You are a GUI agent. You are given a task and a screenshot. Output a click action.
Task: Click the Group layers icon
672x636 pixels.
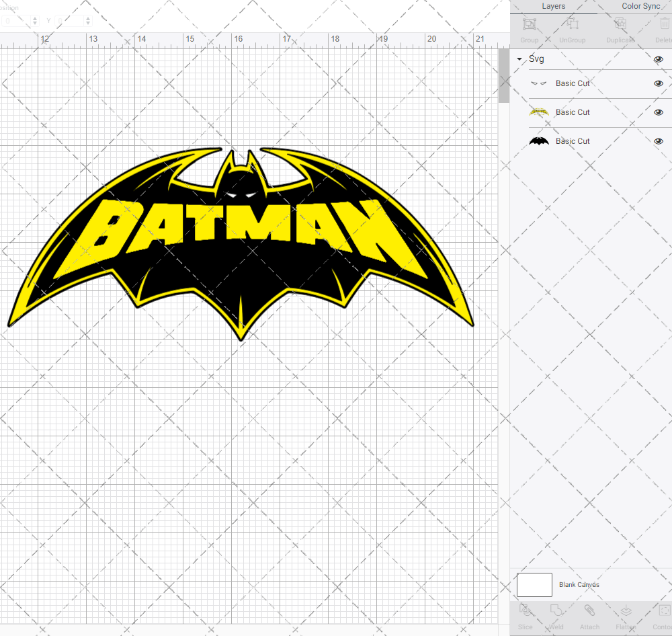pyautogui.click(x=530, y=24)
